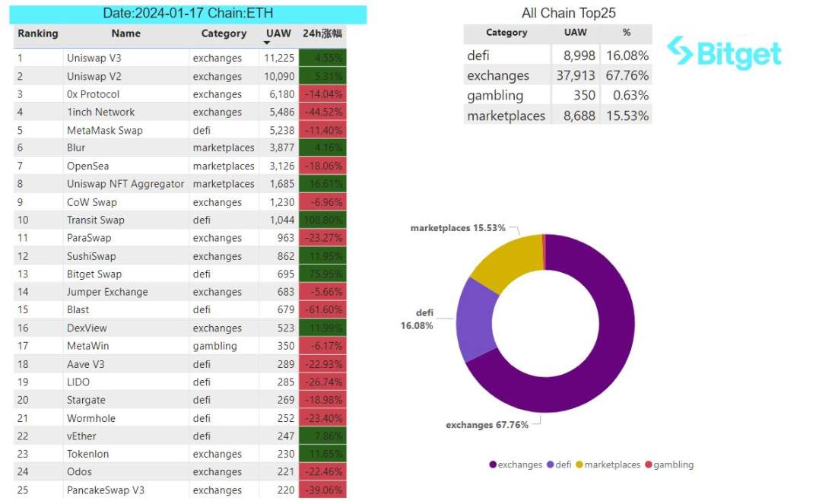The width and height of the screenshot is (816, 504).
Task: Click the Date and Chain ETH title bar
Action: click(x=189, y=14)
